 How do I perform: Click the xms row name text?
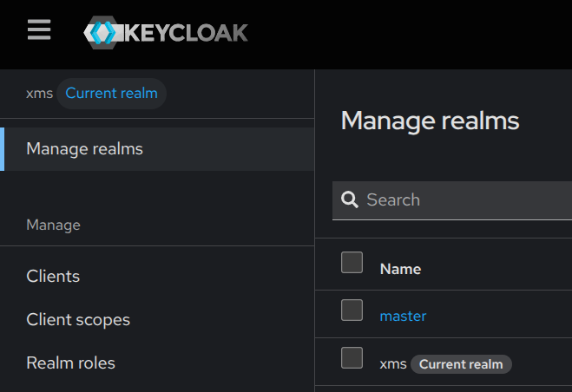tap(393, 364)
